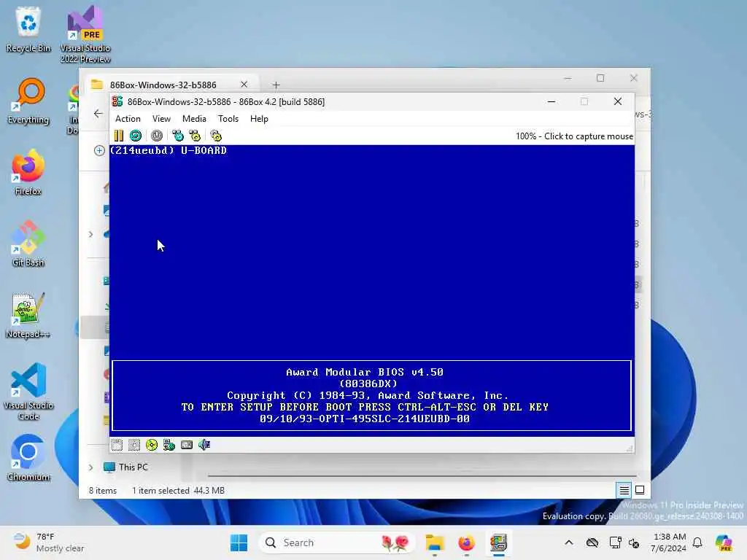Open the View menu
Image resolution: width=747 pixels, height=560 pixels.
point(161,119)
